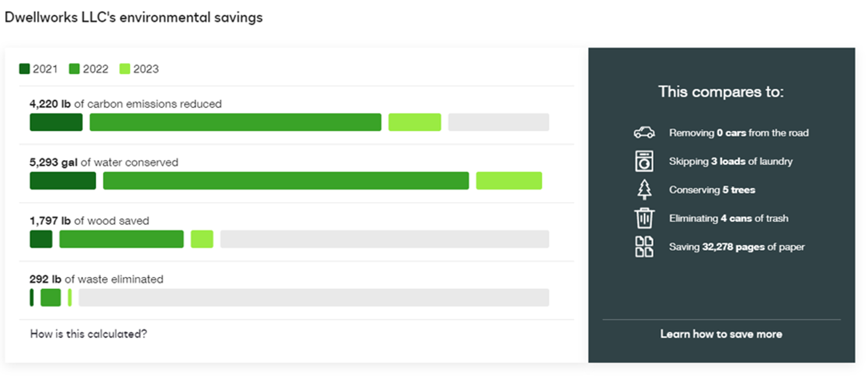This screenshot has width=868, height=377.
Task: Click the 2022 carbon emissions bar segment
Action: point(236,122)
